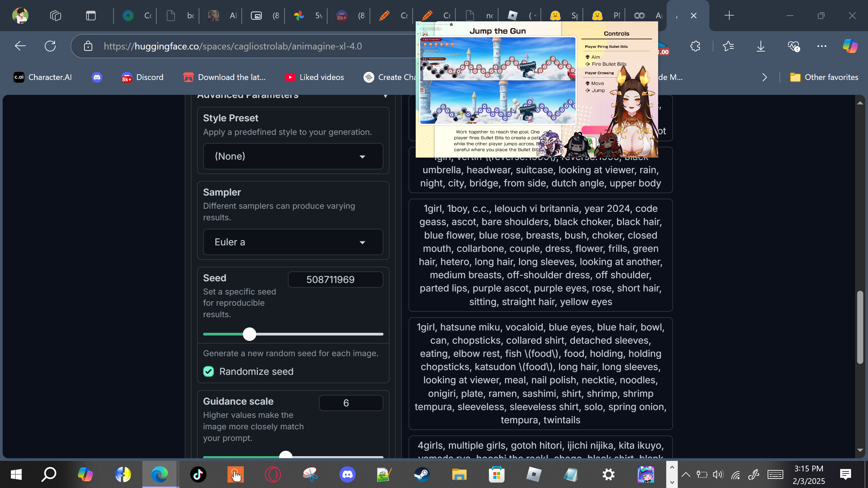
Task: Open Windows Search from the taskbar
Action: click(x=49, y=474)
